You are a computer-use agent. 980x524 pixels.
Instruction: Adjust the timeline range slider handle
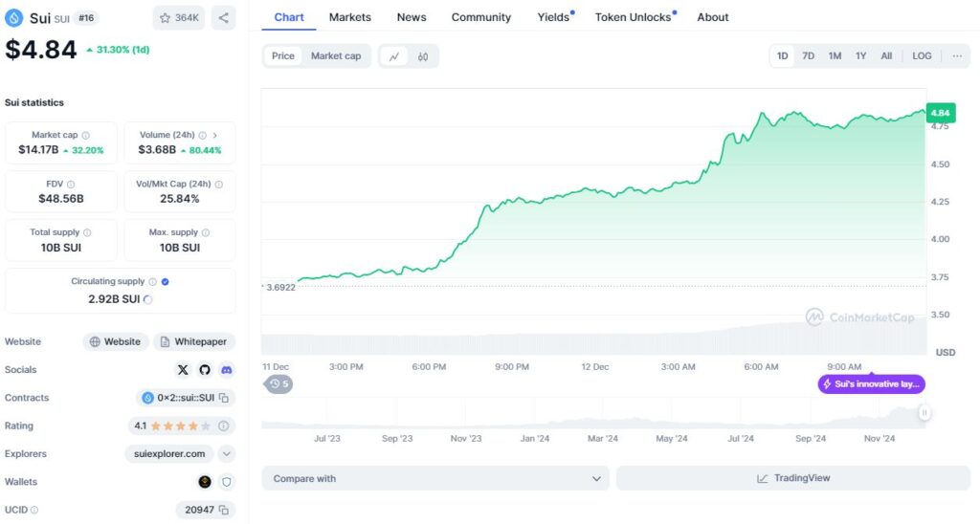[x=924, y=413]
